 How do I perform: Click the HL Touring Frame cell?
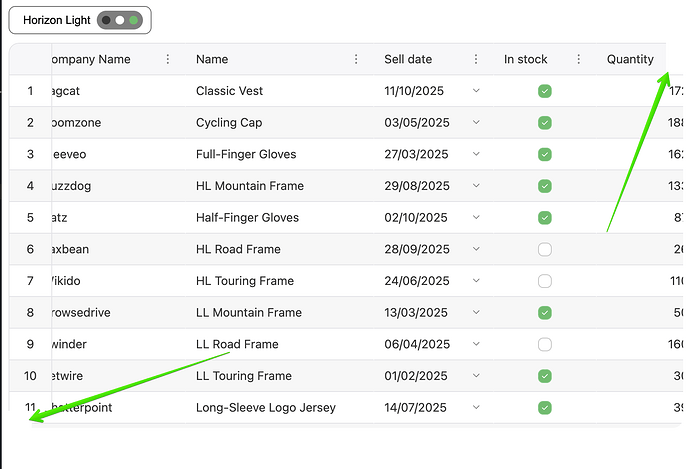tap(279, 281)
